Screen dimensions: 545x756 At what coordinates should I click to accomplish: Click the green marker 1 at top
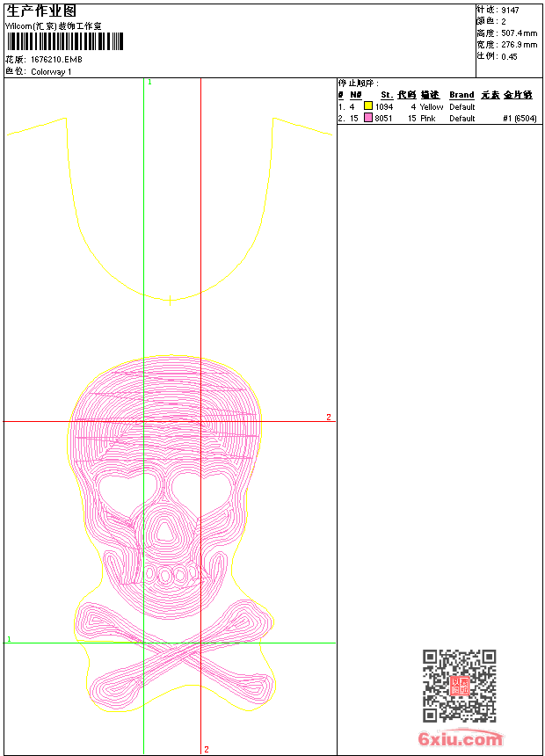click(149, 82)
